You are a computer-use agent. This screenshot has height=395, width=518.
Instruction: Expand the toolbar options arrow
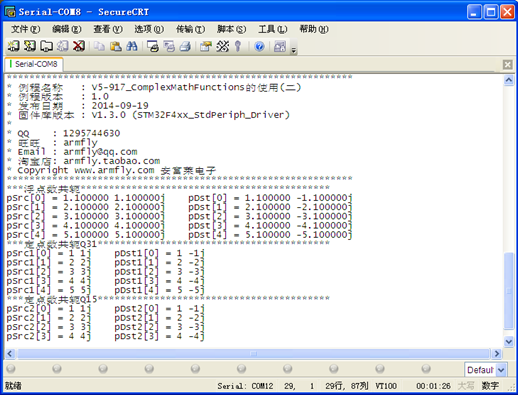tap(294, 50)
